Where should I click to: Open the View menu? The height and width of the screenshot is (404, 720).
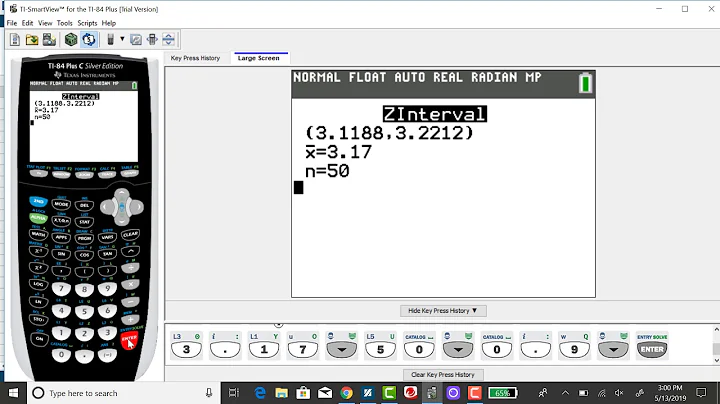[x=45, y=23]
